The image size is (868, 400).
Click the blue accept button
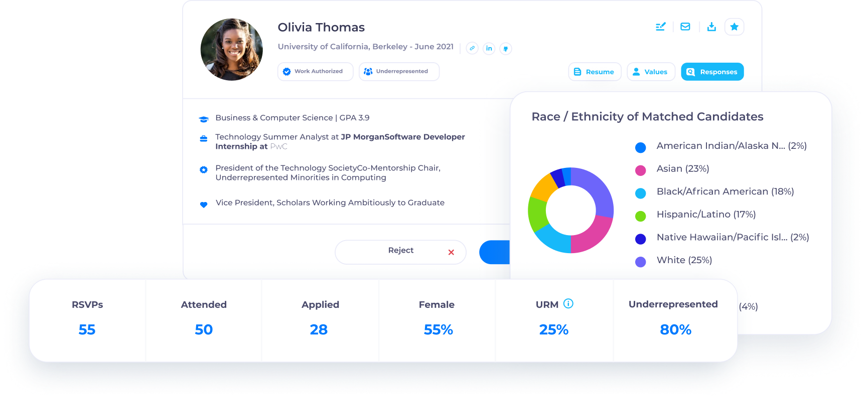click(x=495, y=252)
